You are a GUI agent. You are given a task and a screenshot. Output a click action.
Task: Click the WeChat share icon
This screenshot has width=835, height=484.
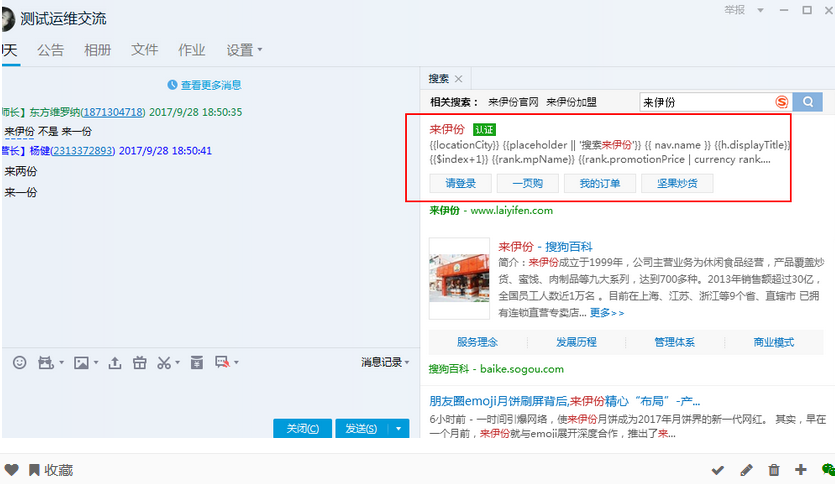(x=828, y=470)
